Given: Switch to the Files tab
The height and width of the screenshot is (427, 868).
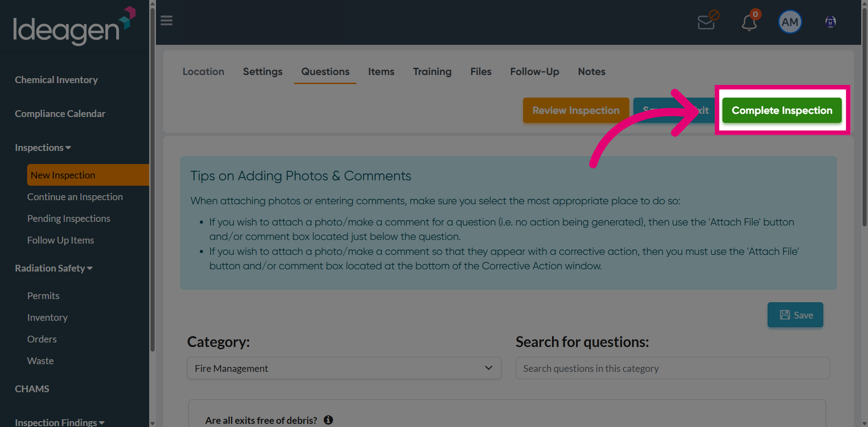Looking at the screenshot, I should click(x=481, y=71).
